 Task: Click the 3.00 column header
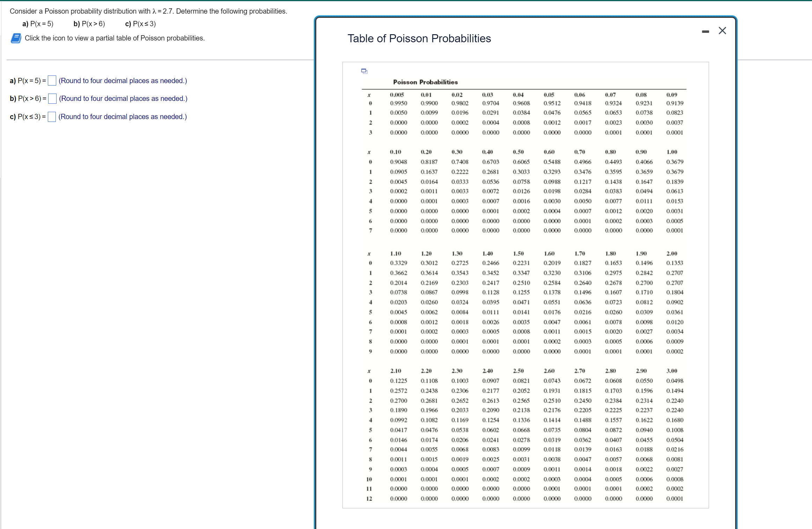pos(672,371)
